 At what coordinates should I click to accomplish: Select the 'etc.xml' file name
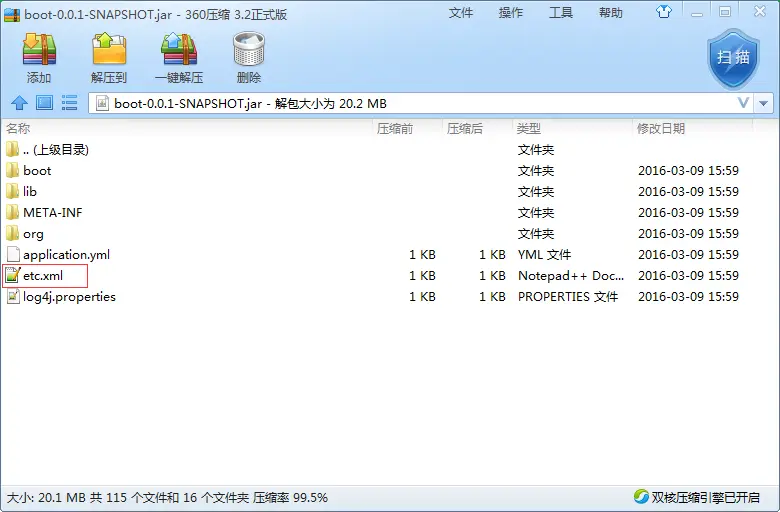tap(43, 275)
